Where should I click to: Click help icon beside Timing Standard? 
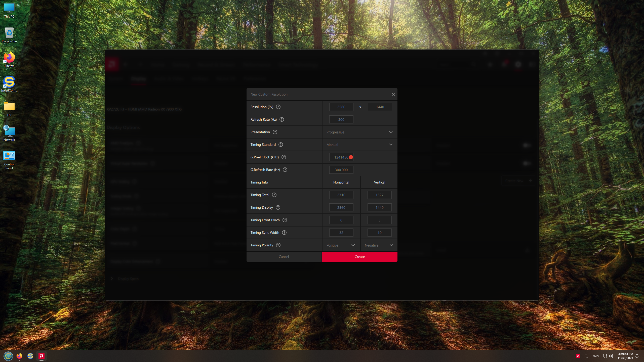281,145
